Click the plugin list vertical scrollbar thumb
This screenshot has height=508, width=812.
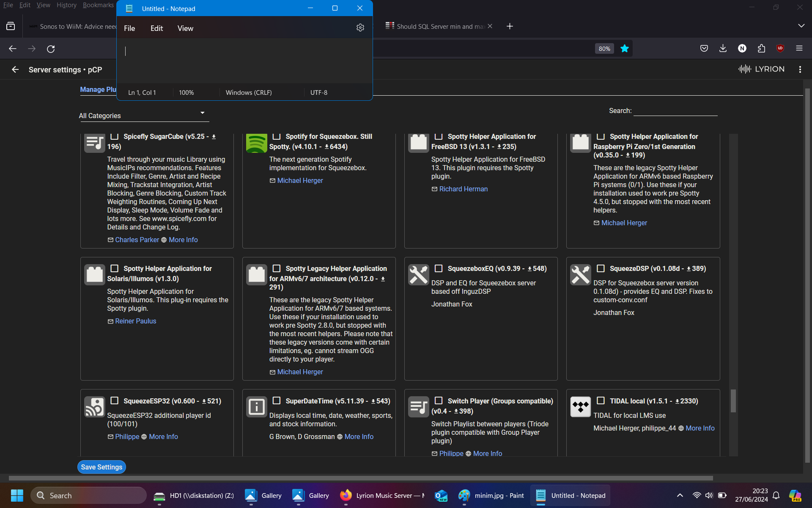(x=733, y=400)
